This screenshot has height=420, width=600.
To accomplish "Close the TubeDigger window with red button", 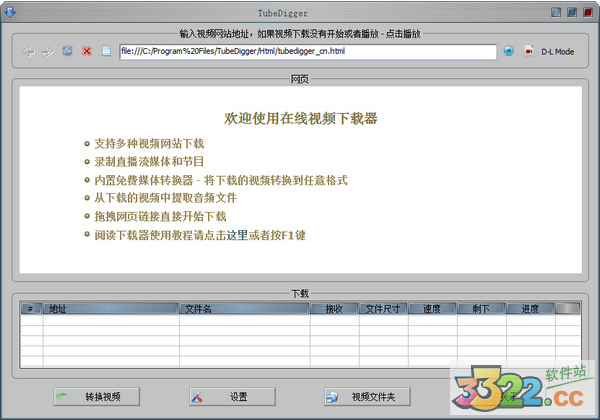I will coord(588,12).
